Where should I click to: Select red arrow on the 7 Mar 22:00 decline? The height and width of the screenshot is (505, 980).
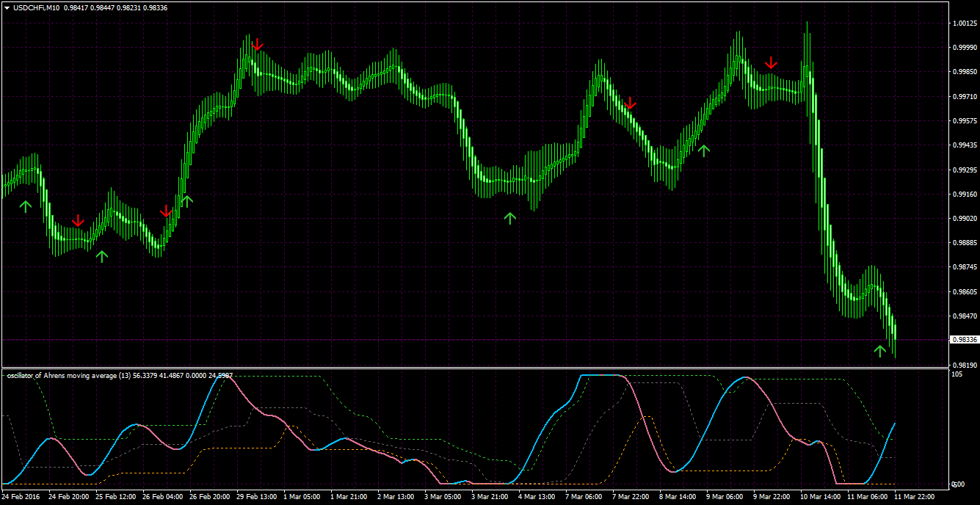630,103
